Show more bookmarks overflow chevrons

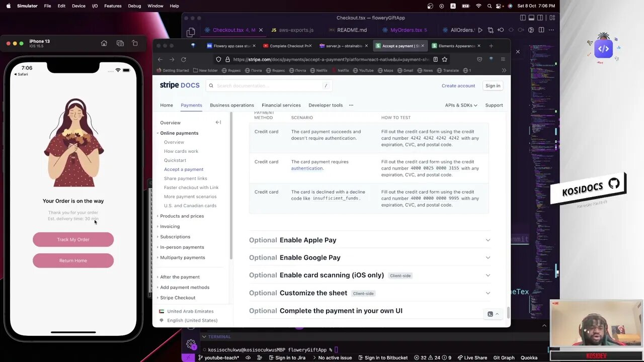pos(504,70)
